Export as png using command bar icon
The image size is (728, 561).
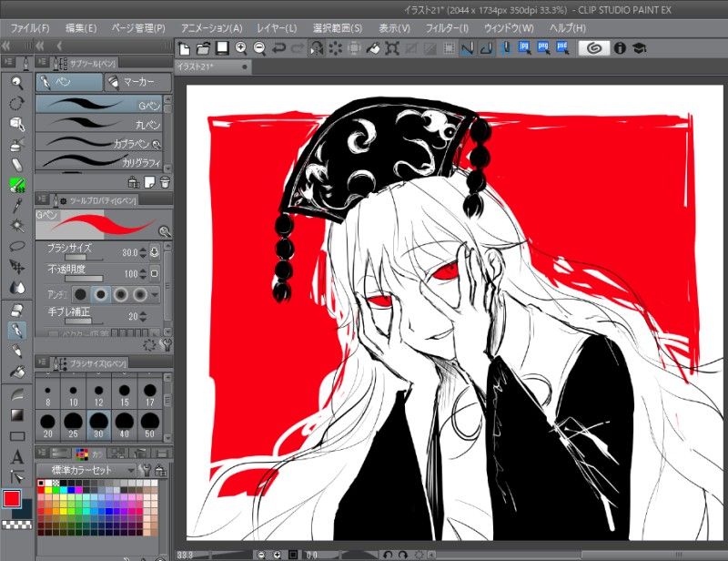point(543,48)
